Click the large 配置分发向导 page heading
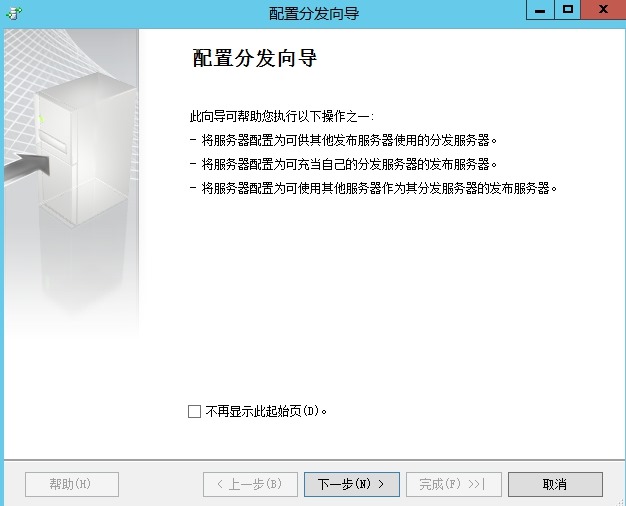Image resolution: width=626 pixels, height=506 pixels. pos(255,58)
